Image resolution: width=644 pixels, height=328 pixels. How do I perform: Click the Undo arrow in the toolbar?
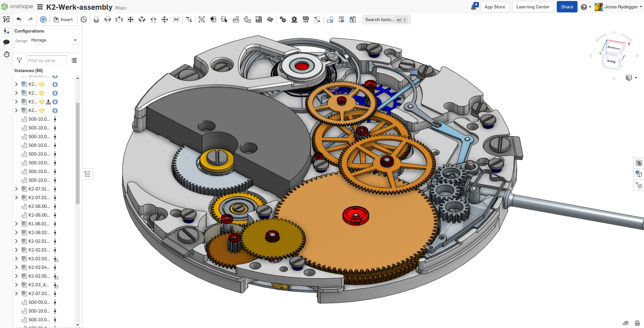pyautogui.click(x=19, y=19)
